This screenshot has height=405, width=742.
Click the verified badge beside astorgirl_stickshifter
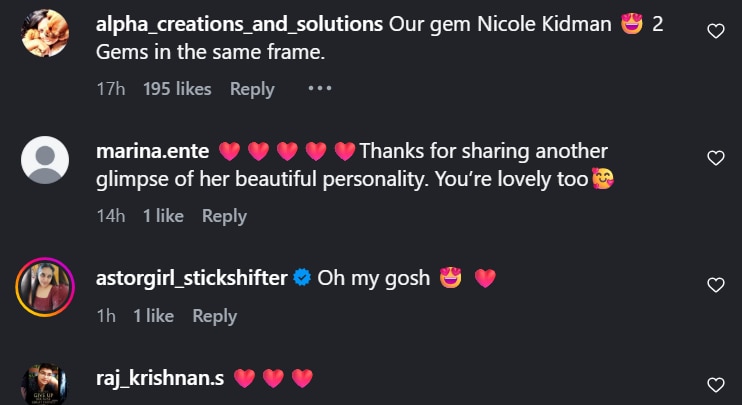pos(301,279)
